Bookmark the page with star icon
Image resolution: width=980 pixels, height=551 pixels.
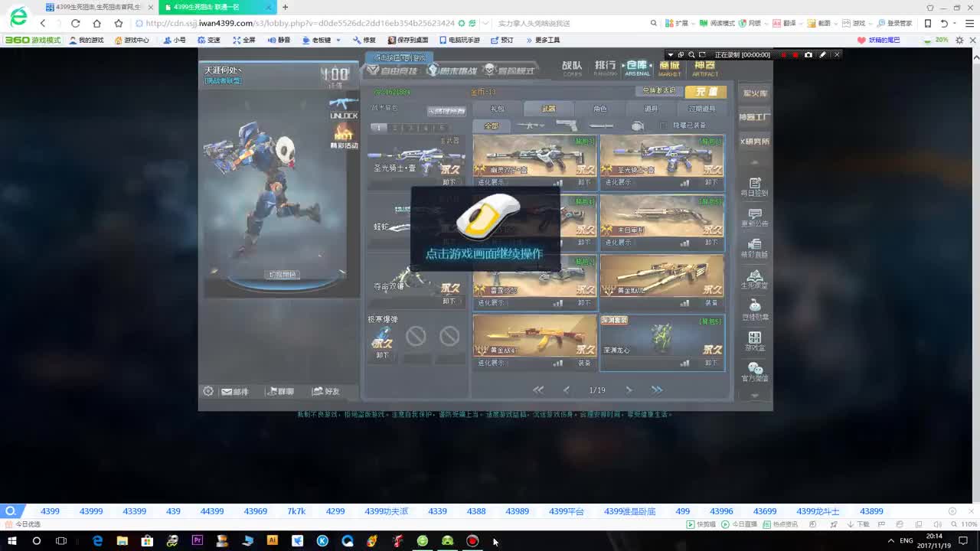[118, 23]
